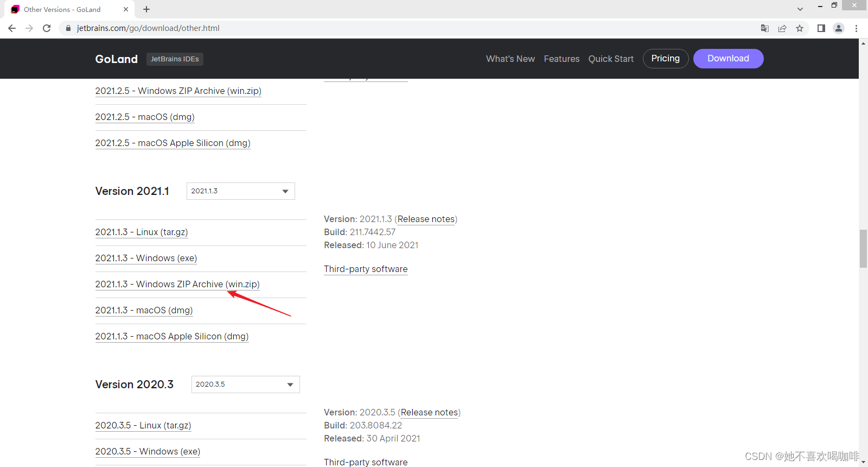Image resolution: width=868 pixels, height=467 pixels.
Task: Open the Version 2021.1 build dropdown
Action: tap(241, 191)
